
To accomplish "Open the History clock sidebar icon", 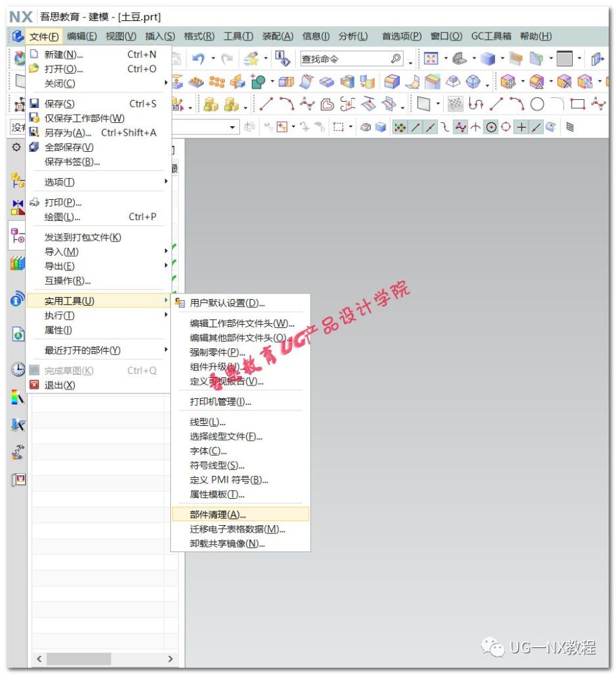I will click(x=18, y=369).
